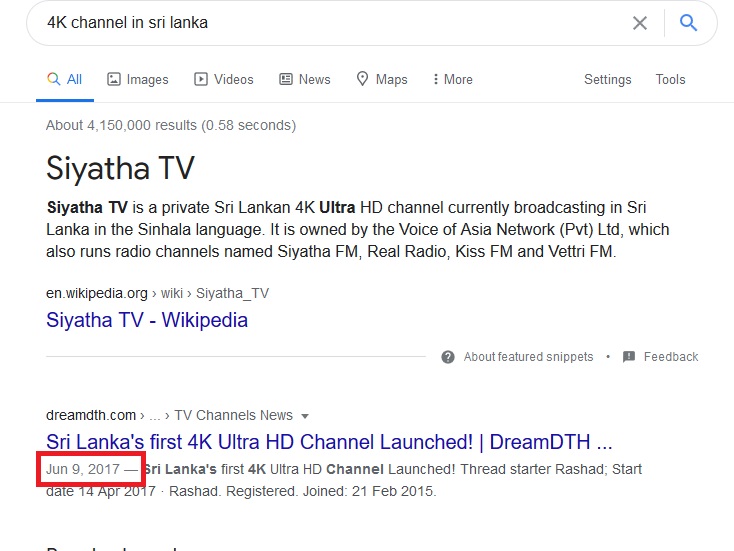Image resolution: width=734 pixels, height=551 pixels.
Task: Go to the News tab
Action: click(305, 80)
